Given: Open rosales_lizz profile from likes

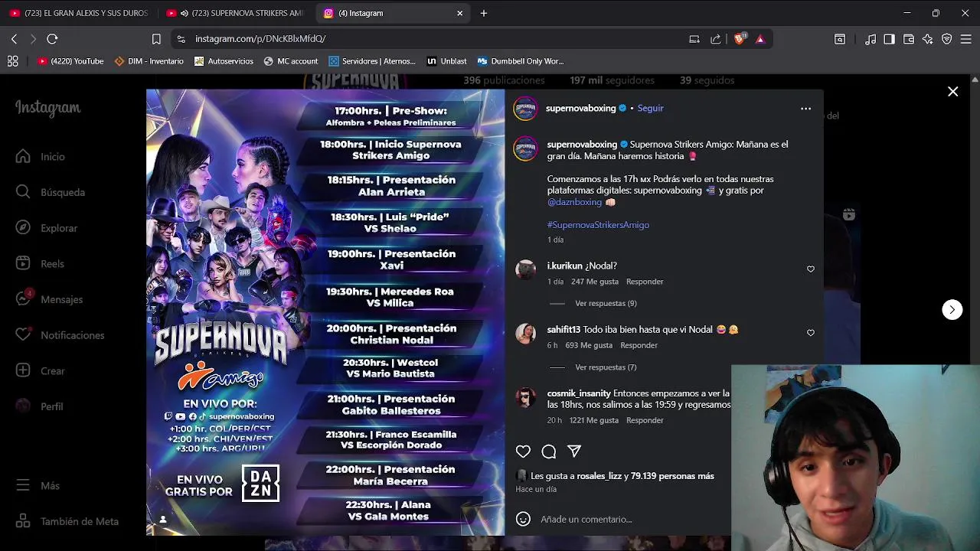Looking at the screenshot, I should (599, 476).
